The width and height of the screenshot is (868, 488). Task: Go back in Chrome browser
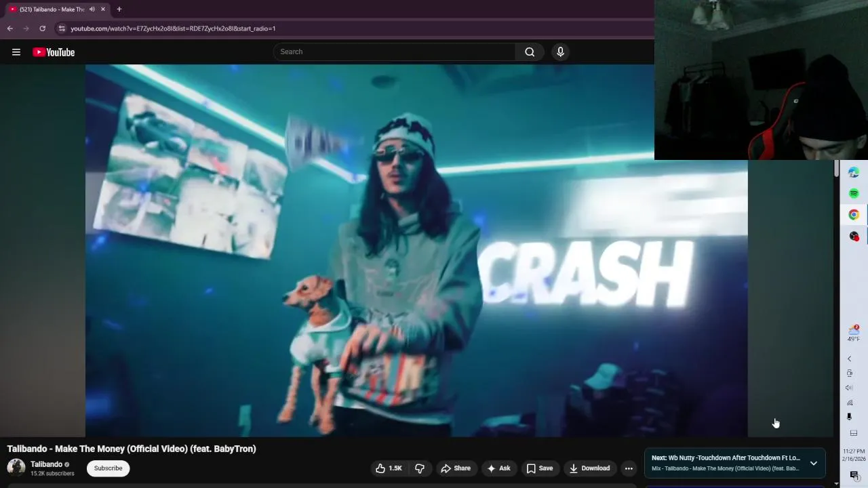(9, 28)
